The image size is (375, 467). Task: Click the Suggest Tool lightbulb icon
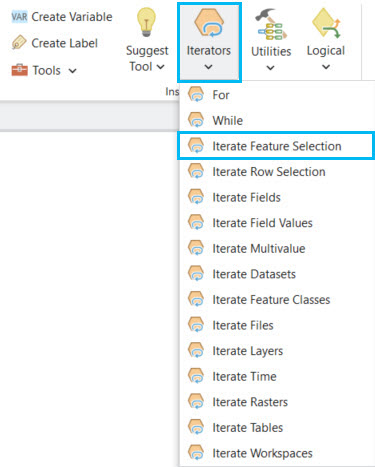coord(146,22)
